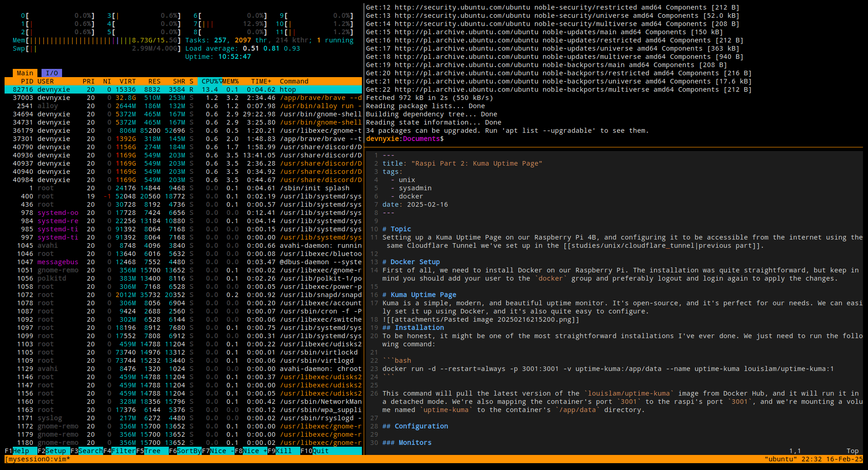Select the Main tab in htop
The image size is (868, 470).
point(25,73)
